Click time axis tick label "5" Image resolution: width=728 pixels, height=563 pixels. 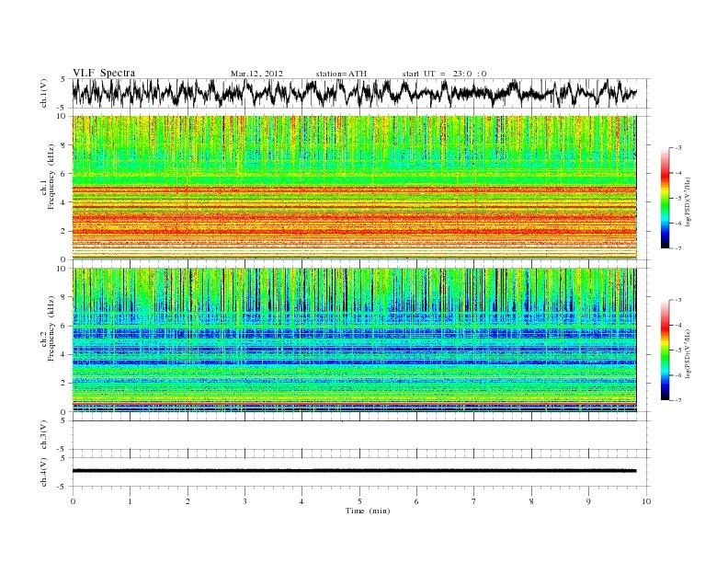359,501
